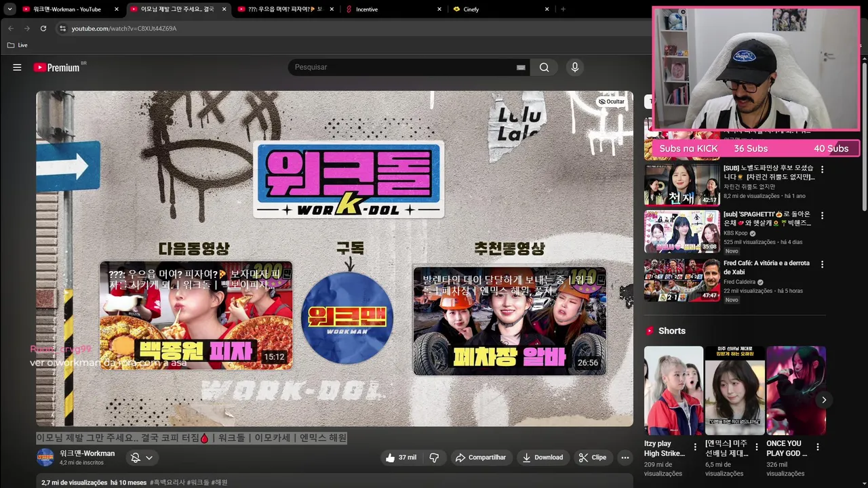Open the #워크돌 hashtag
The height and width of the screenshot is (488, 868).
(198, 483)
